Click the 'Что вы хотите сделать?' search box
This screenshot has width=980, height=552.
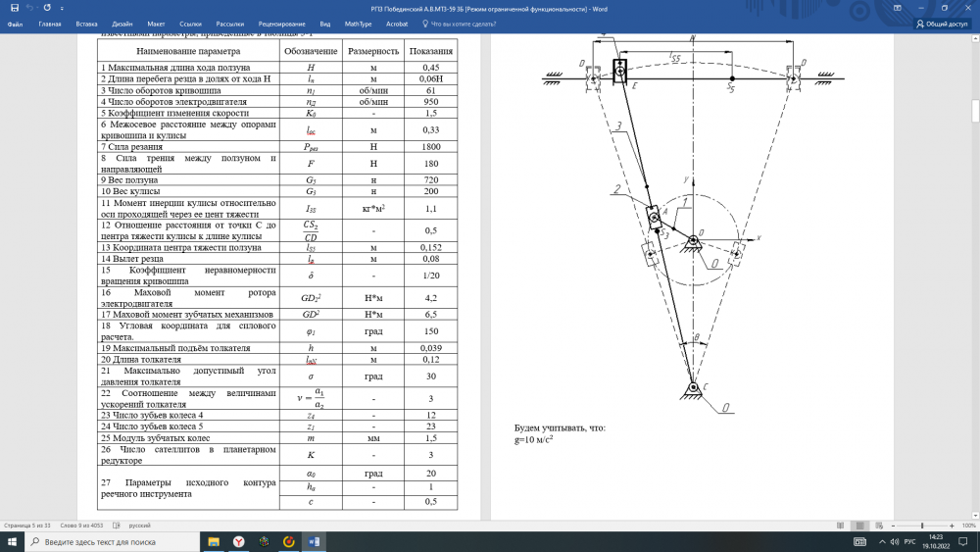point(460,24)
